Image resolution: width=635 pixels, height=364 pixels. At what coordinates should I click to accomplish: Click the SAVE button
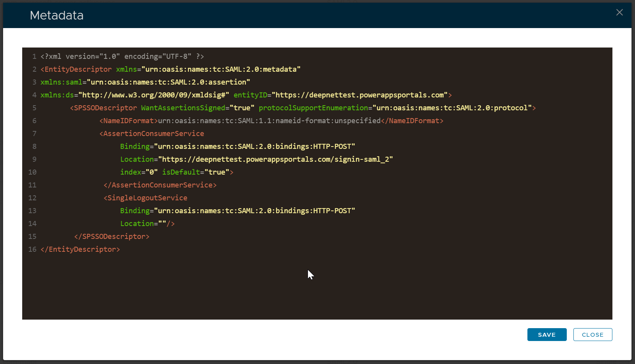click(x=547, y=335)
